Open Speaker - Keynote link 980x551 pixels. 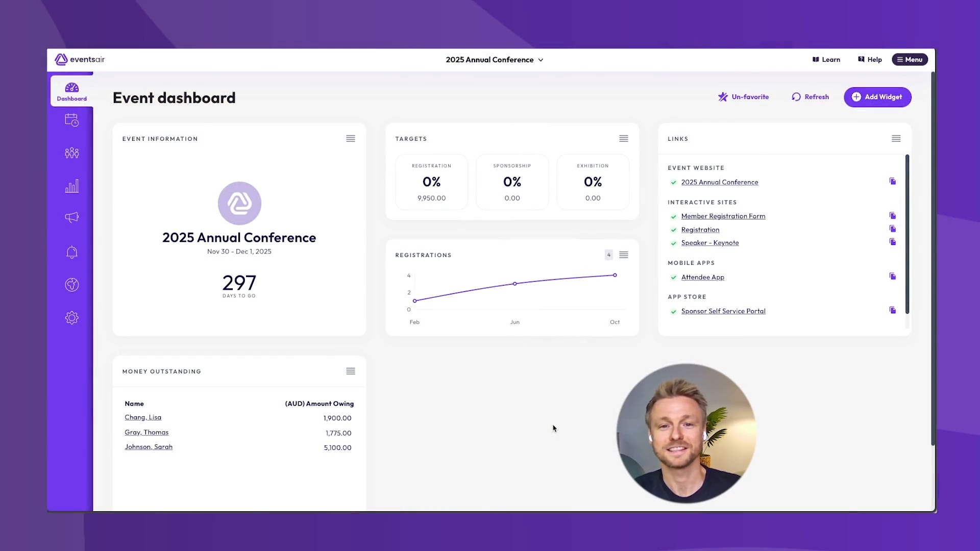710,243
